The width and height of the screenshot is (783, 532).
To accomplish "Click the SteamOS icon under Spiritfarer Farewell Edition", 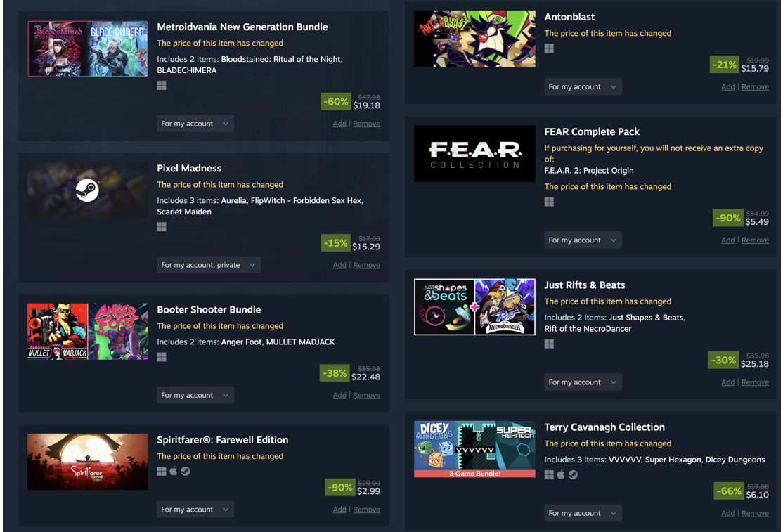I will [x=186, y=471].
